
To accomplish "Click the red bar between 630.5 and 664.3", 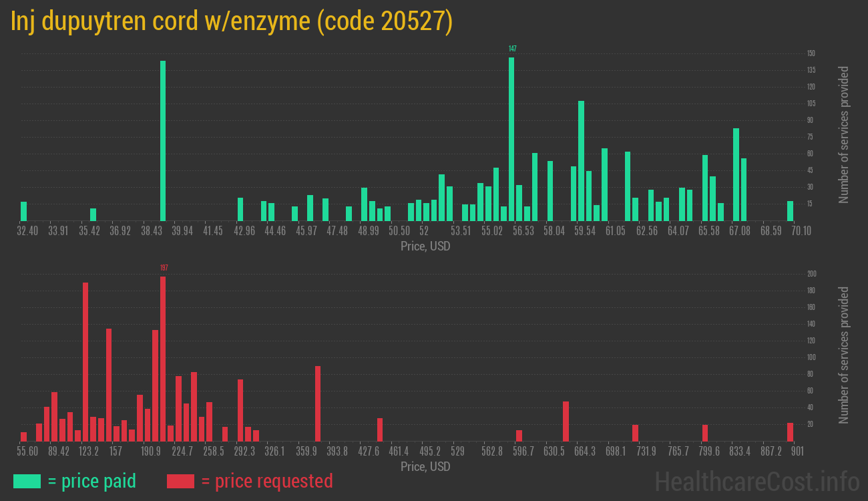I will coord(566,421).
